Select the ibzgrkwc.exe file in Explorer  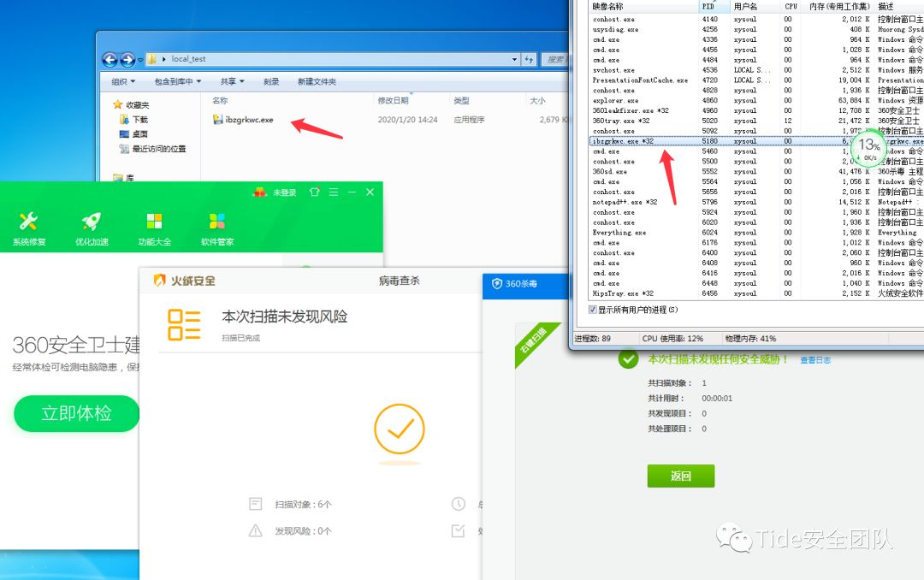(x=243, y=120)
